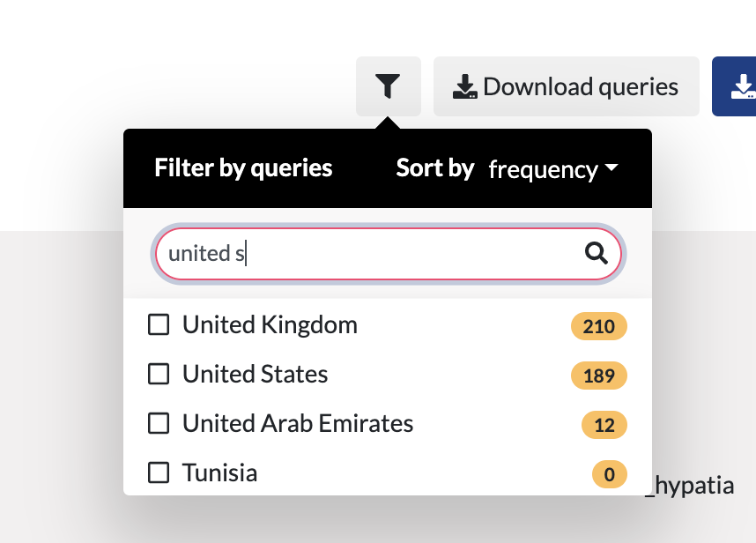Tick the Tunisia checkbox

pyautogui.click(x=159, y=472)
